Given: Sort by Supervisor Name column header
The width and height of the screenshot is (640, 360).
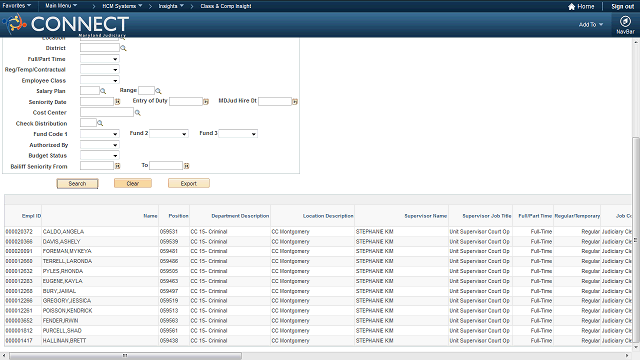Looking at the screenshot, I should [x=426, y=216].
